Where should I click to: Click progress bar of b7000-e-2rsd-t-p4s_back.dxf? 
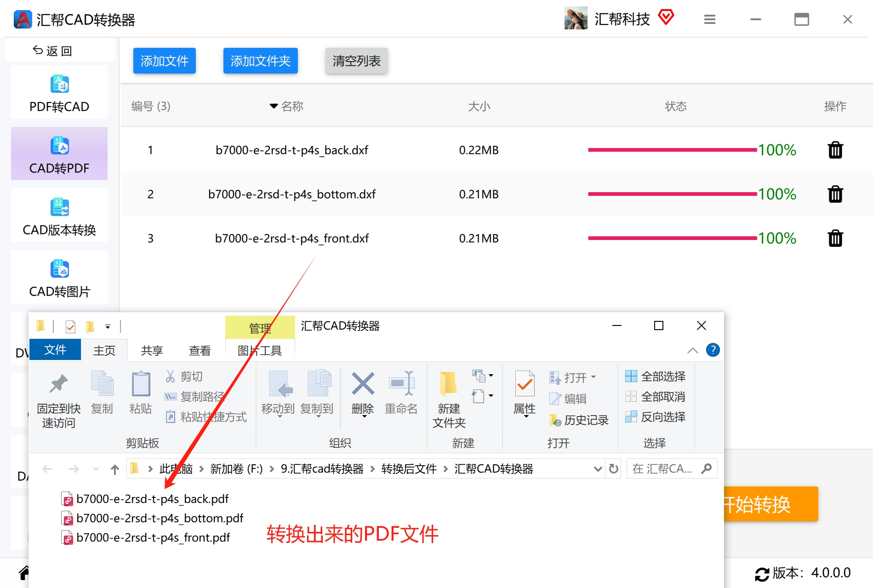673,150
